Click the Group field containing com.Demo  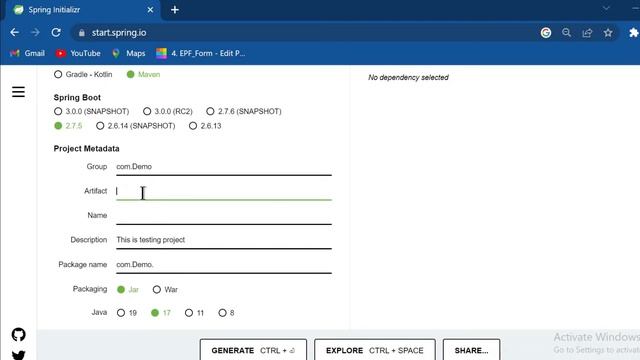pos(224,167)
